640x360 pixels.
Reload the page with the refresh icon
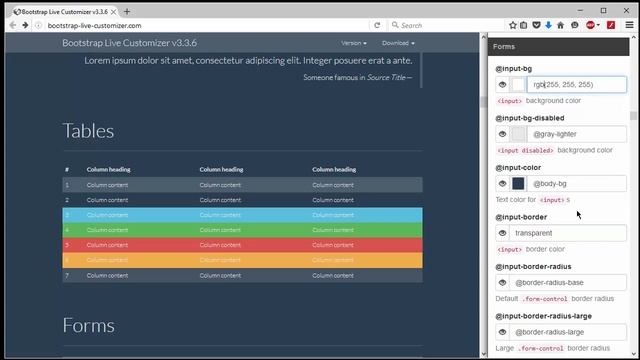pyautogui.click(x=377, y=25)
